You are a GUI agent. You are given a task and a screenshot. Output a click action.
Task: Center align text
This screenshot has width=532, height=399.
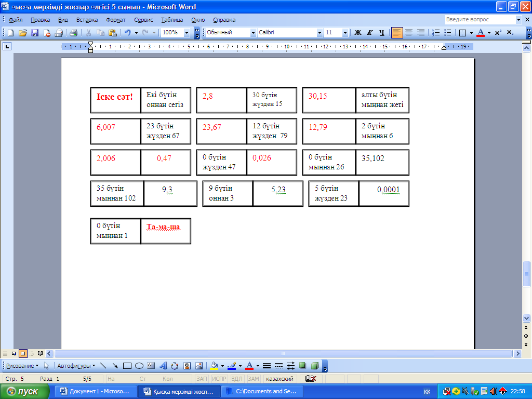[x=409, y=33]
